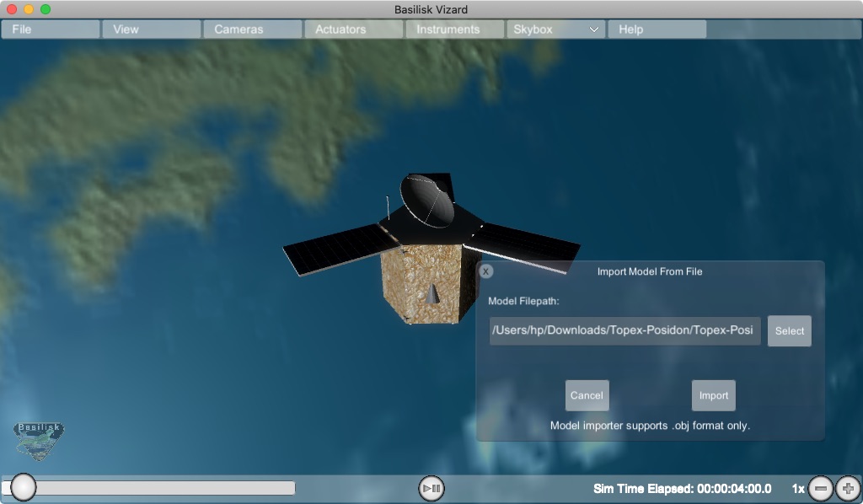Cancel the model import dialog
This screenshot has width=863, height=504.
587,395
